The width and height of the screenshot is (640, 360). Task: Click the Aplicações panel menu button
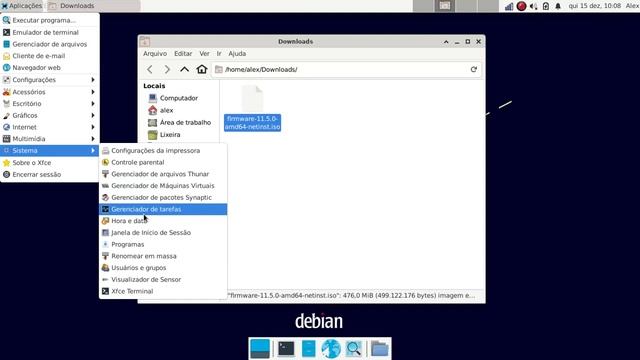point(22,6)
